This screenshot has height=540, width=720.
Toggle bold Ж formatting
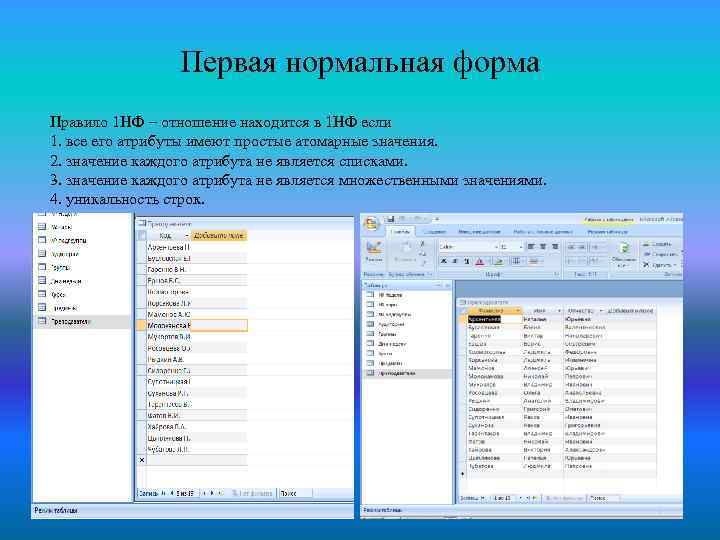444,261
